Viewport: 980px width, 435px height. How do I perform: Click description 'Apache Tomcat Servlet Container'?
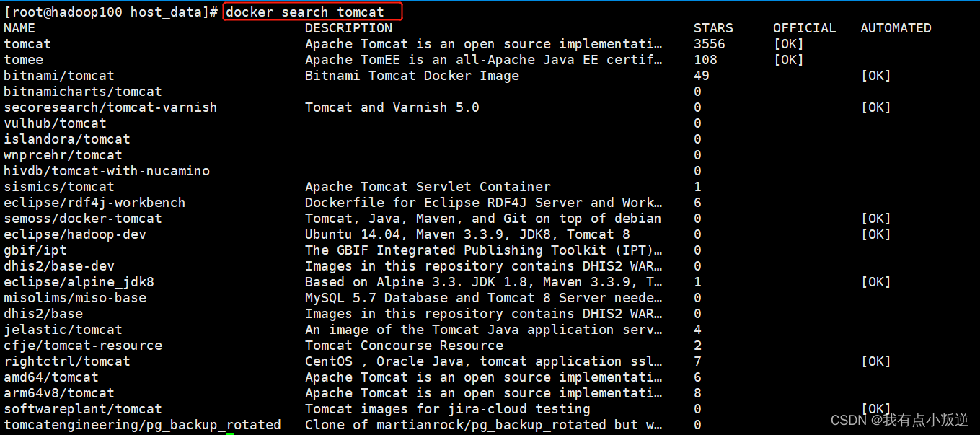[x=428, y=187]
